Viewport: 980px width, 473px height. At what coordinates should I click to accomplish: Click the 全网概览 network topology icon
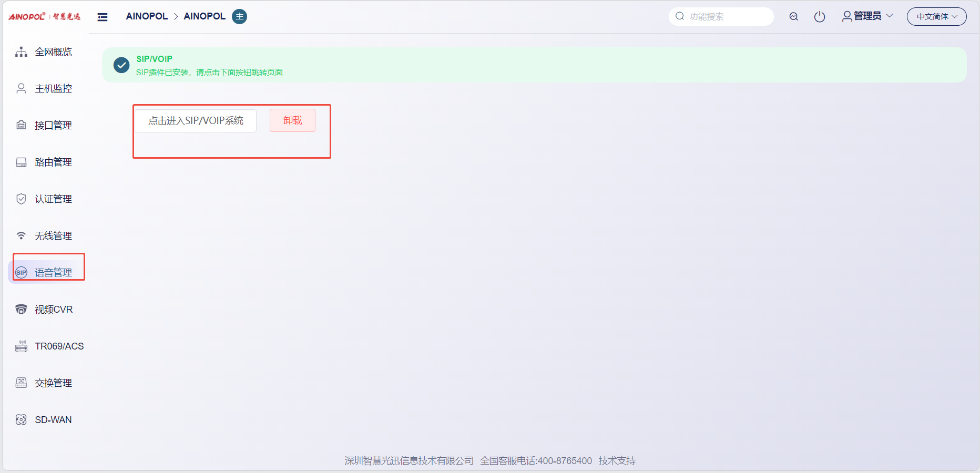point(21,52)
